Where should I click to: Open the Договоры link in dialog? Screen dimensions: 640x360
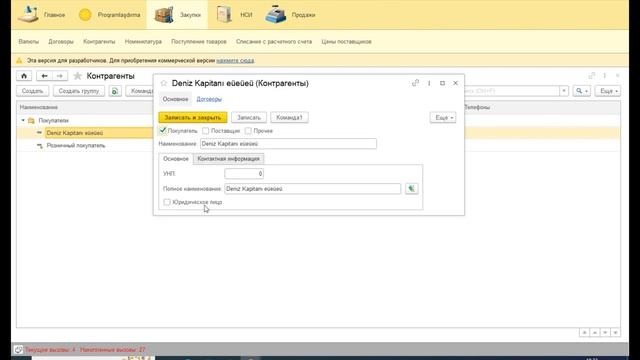pos(209,99)
